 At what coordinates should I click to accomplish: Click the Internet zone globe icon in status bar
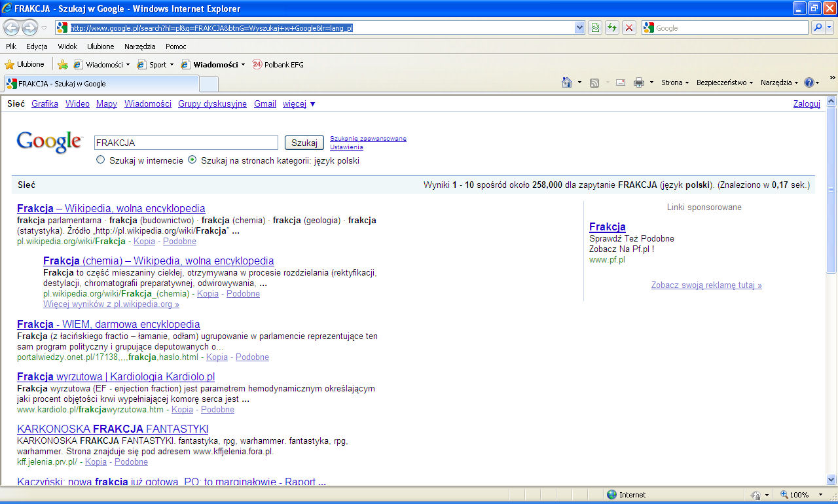click(x=611, y=495)
